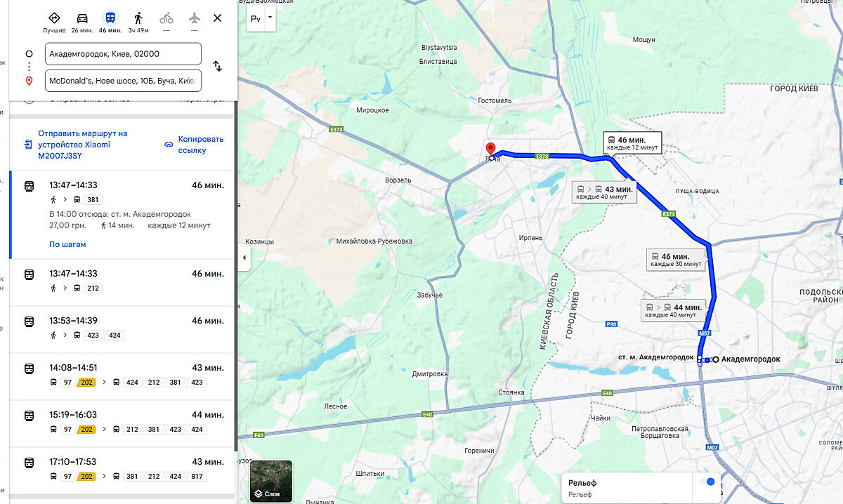The image size is (843, 504).
Task: Select the best routes travel mode icon
Action: coord(54,18)
